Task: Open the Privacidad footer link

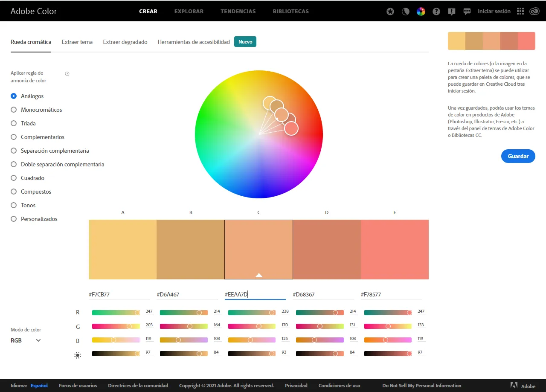Action: [296, 386]
